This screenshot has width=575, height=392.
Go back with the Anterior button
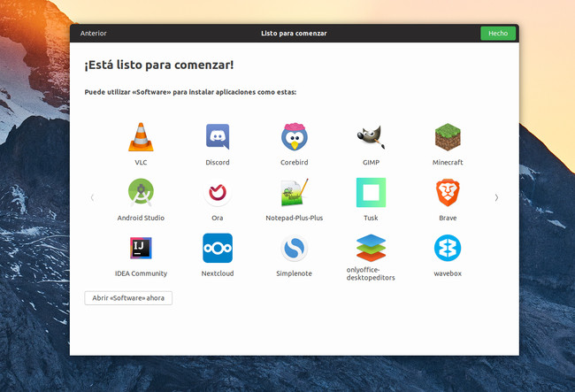pos(94,34)
